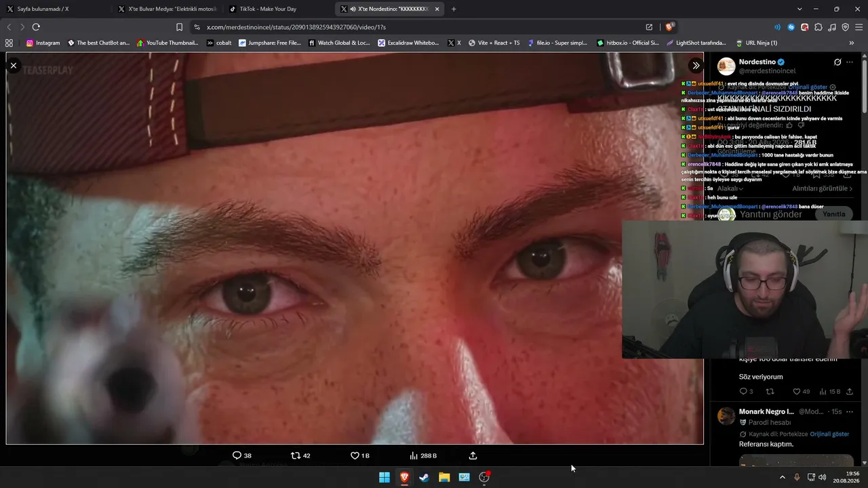View stats of comment with 15 B views
Screen dimensions: 868x488
click(x=830, y=392)
